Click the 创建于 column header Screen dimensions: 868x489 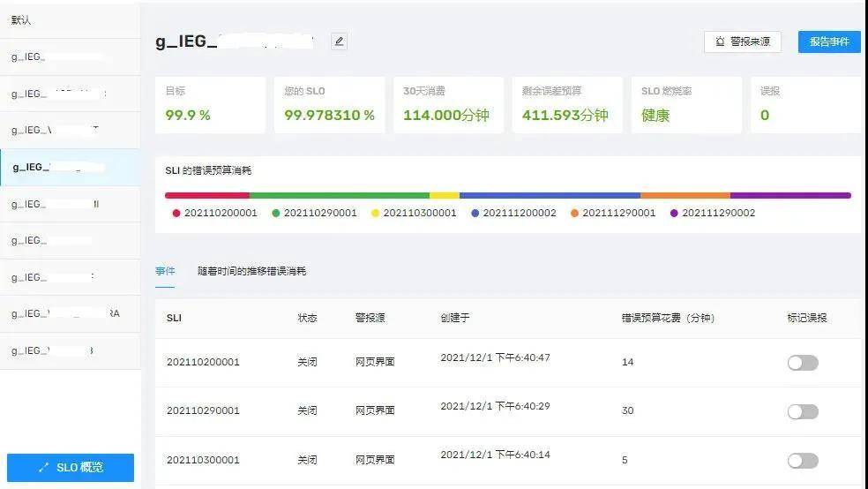[455, 318]
